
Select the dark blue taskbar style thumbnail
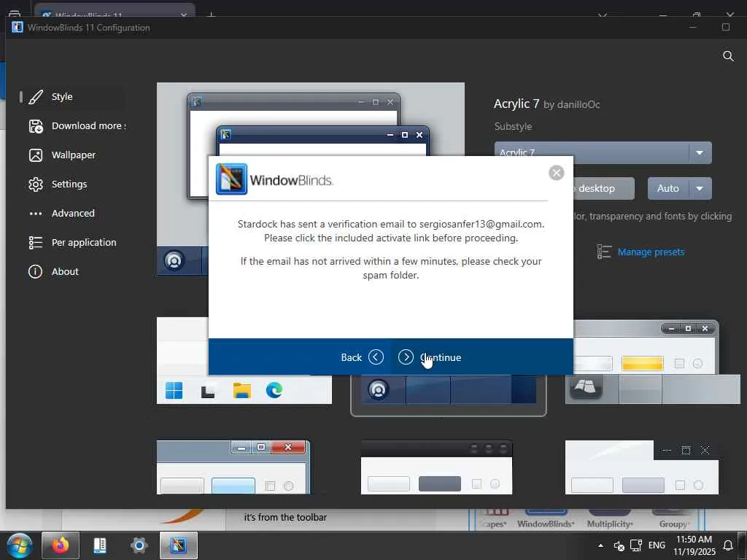click(x=449, y=395)
